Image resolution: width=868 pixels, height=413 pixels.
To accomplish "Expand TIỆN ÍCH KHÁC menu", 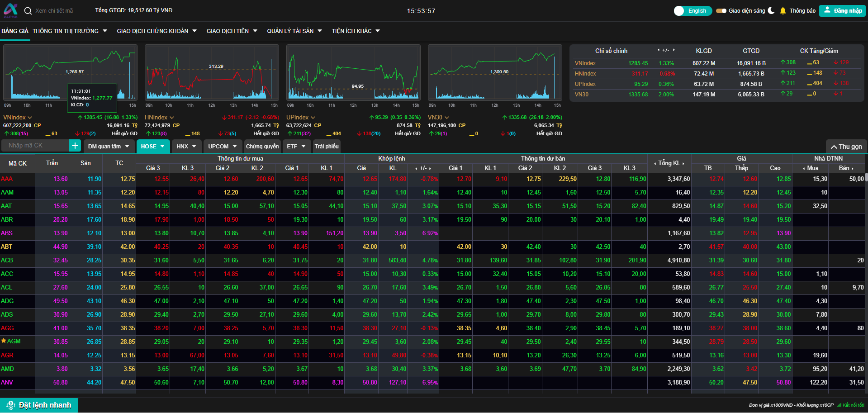I will pyautogui.click(x=356, y=31).
